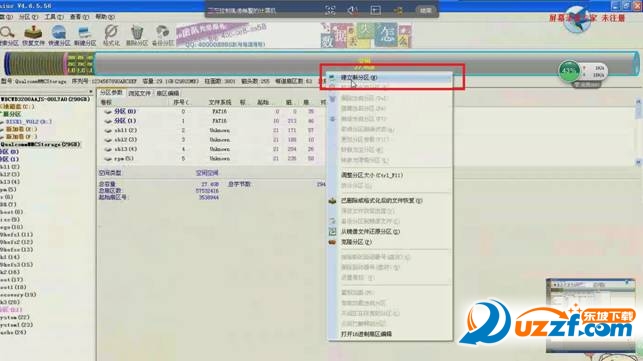Select WDC hard disk (298GB) in tree

45,99
